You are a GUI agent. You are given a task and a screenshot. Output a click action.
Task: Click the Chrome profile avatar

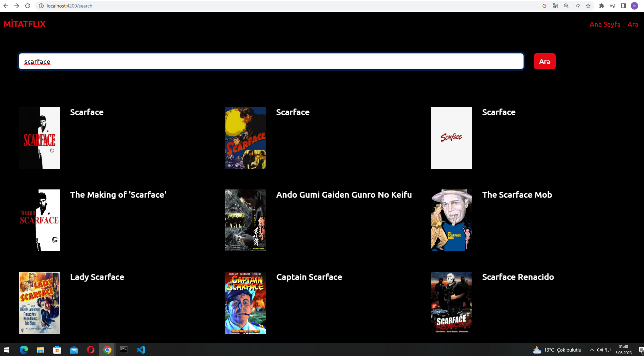tap(634, 6)
